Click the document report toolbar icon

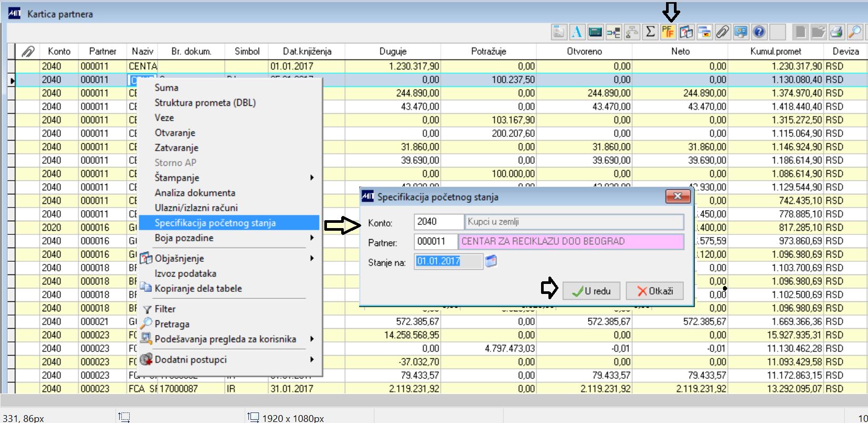point(559,33)
